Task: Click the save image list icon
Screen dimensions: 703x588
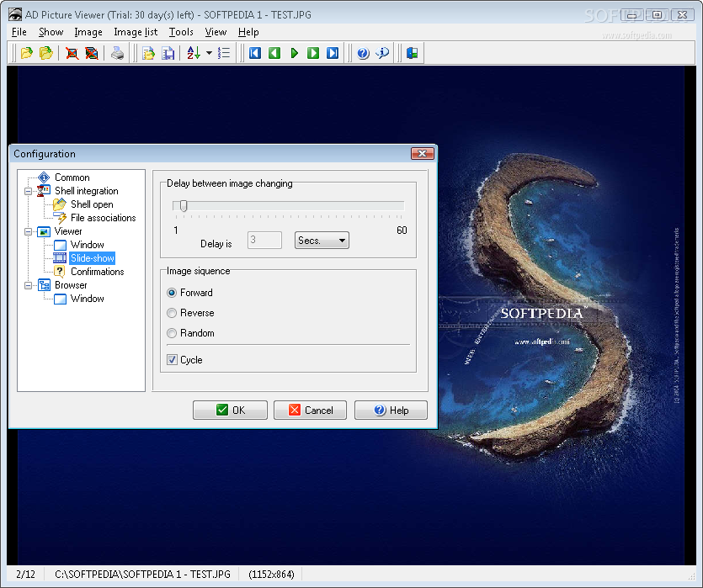Action: [168, 53]
